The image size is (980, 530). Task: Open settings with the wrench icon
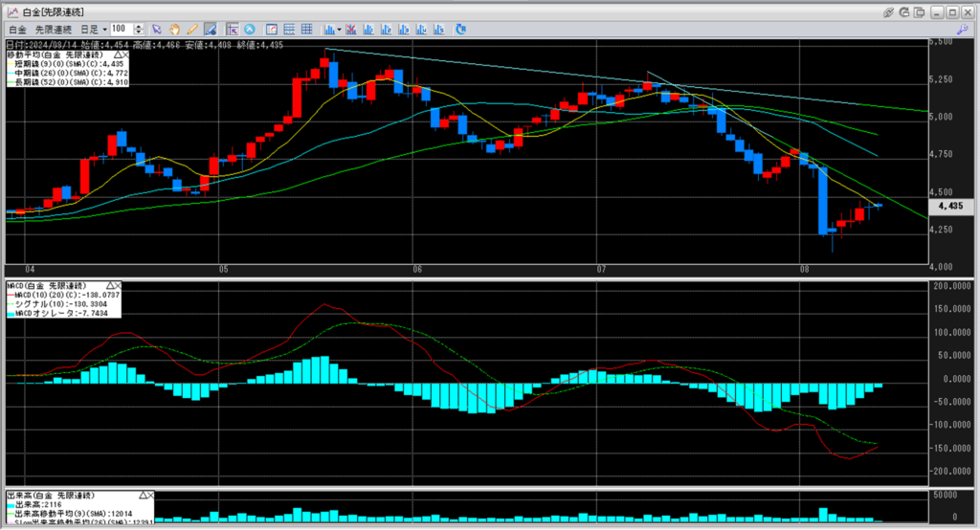pyautogui.click(x=965, y=30)
